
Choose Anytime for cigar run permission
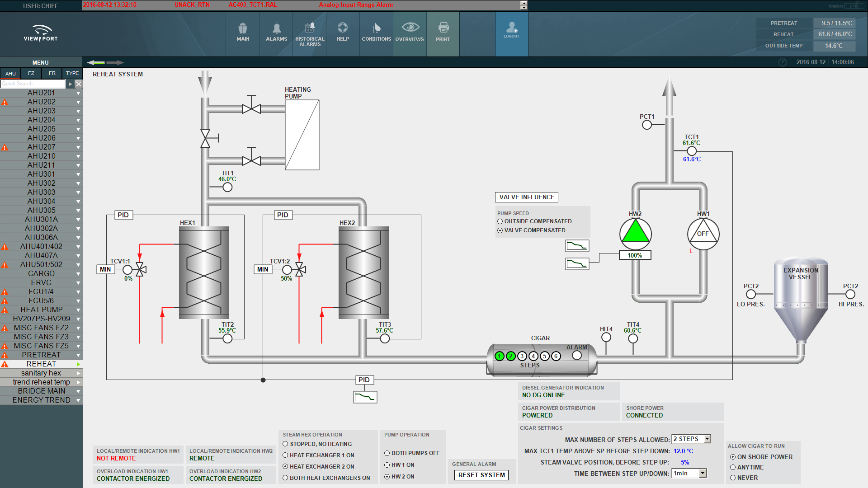coord(733,467)
